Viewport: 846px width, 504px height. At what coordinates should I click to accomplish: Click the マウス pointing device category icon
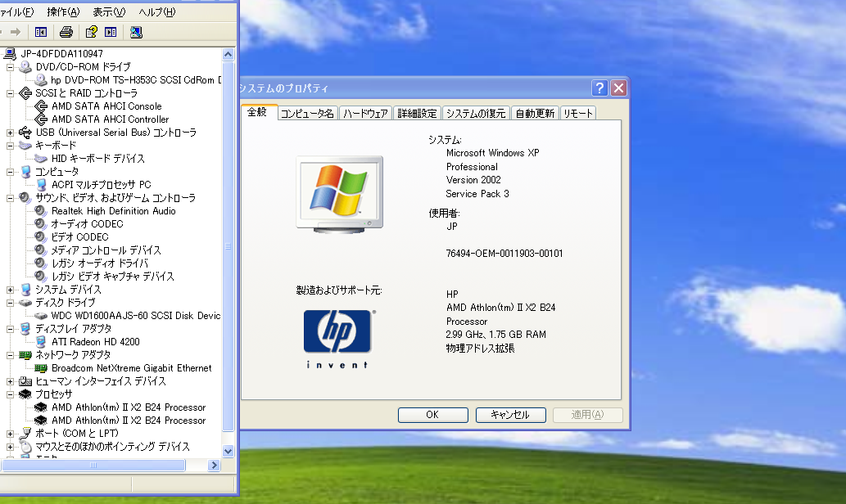tap(25, 447)
